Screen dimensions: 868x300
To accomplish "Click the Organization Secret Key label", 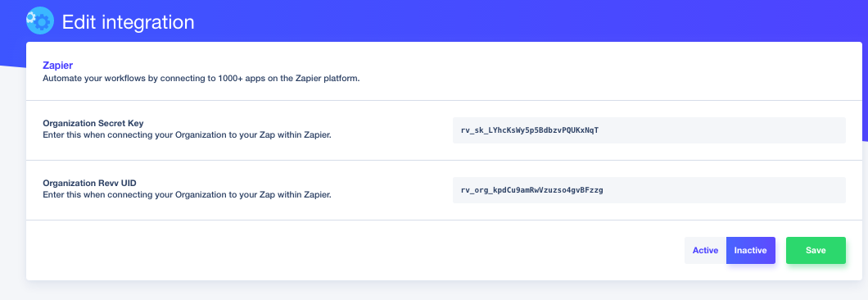I will click(93, 123).
